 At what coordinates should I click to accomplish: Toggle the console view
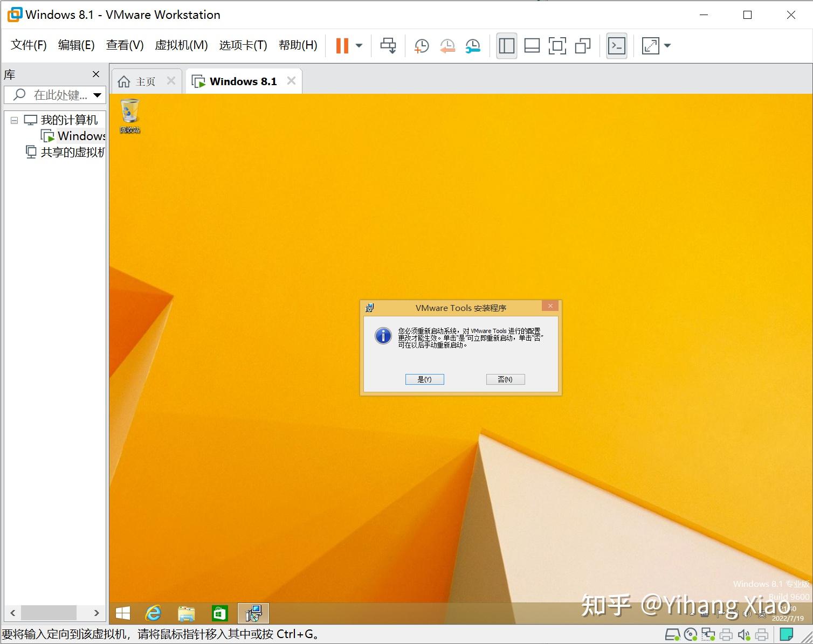pos(616,46)
